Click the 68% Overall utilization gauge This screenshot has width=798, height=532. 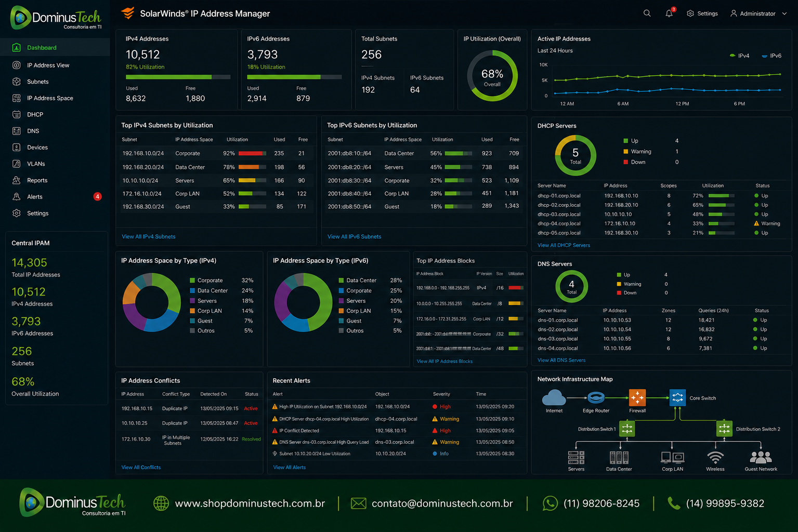coord(492,76)
